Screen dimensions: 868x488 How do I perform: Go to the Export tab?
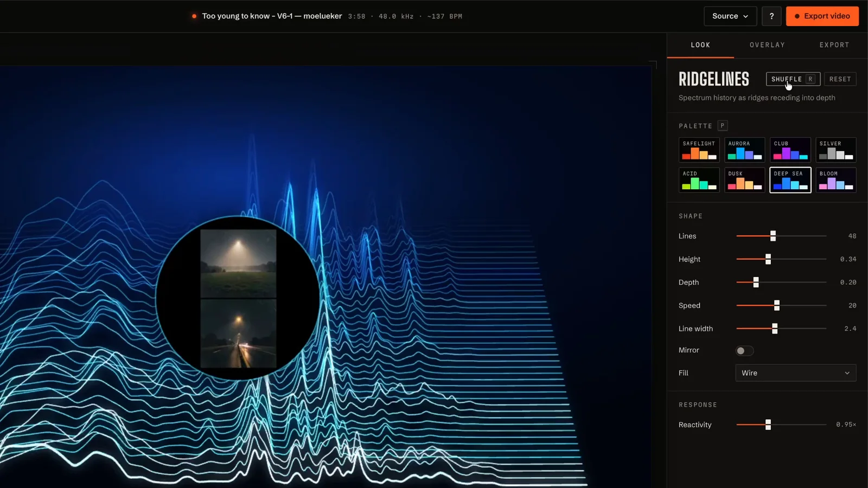pos(834,45)
